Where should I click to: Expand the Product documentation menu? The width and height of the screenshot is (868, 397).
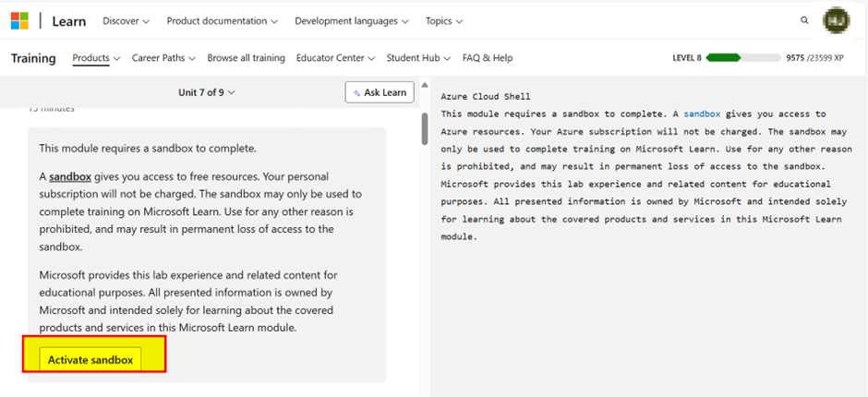pyautogui.click(x=222, y=21)
